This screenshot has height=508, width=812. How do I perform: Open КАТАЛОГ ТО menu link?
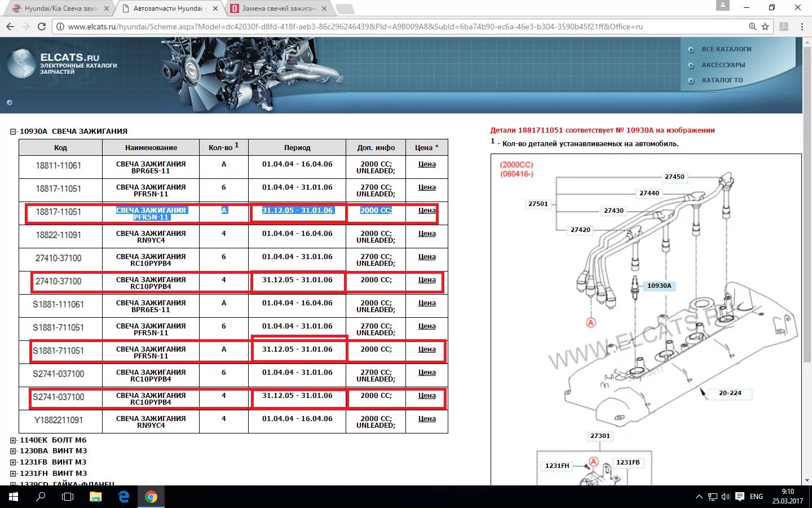(x=722, y=80)
